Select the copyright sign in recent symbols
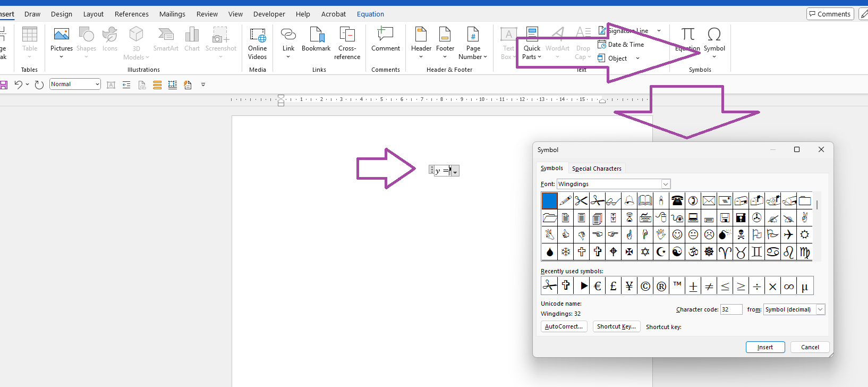 [x=645, y=286]
